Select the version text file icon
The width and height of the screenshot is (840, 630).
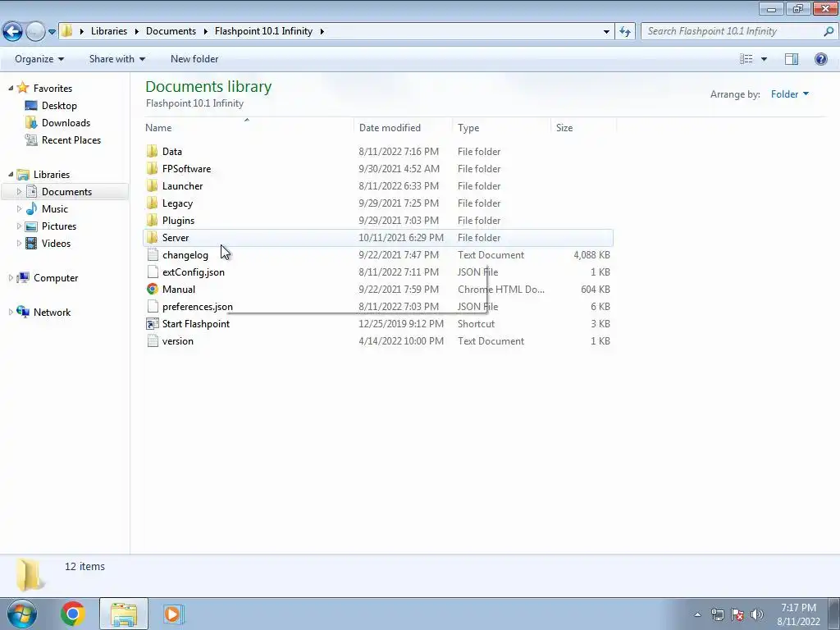pyautogui.click(x=153, y=340)
